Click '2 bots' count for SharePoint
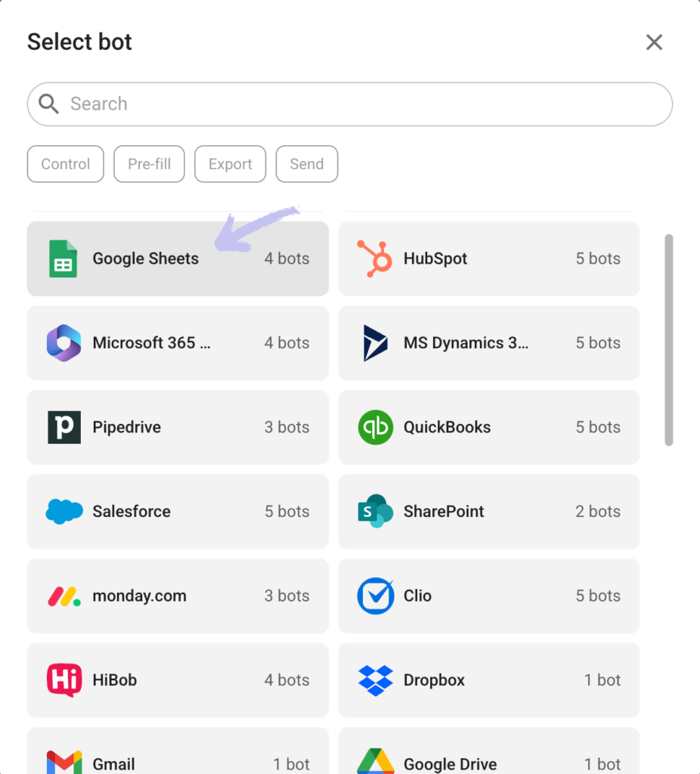 click(598, 512)
